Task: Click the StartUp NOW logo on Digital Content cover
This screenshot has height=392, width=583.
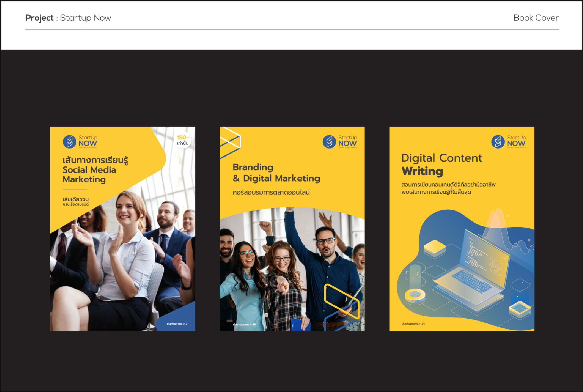Action: coord(508,142)
